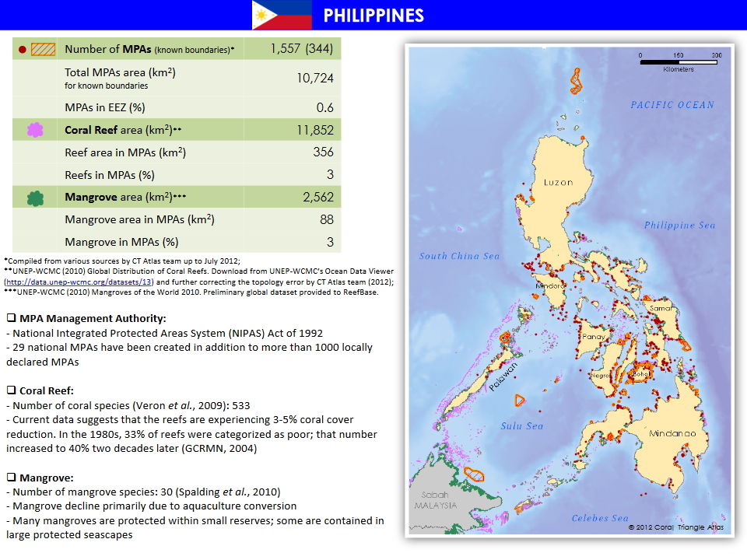Select the Mangrove area row header
The height and width of the screenshot is (560, 747).
point(125,198)
